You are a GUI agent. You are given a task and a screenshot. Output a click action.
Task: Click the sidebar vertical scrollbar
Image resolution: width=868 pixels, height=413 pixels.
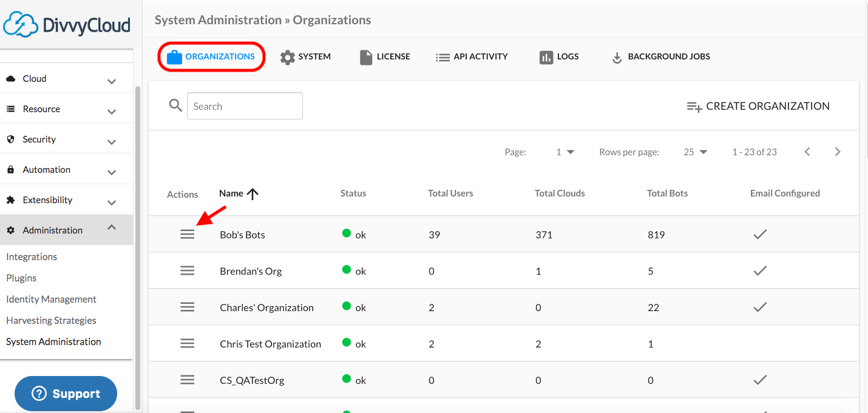pos(138,247)
